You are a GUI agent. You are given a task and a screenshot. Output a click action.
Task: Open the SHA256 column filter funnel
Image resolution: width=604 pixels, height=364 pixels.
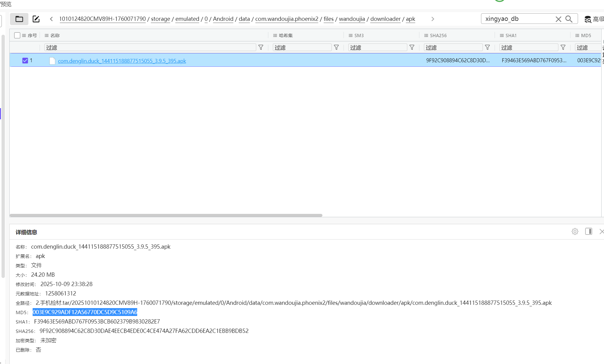pyautogui.click(x=487, y=47)
